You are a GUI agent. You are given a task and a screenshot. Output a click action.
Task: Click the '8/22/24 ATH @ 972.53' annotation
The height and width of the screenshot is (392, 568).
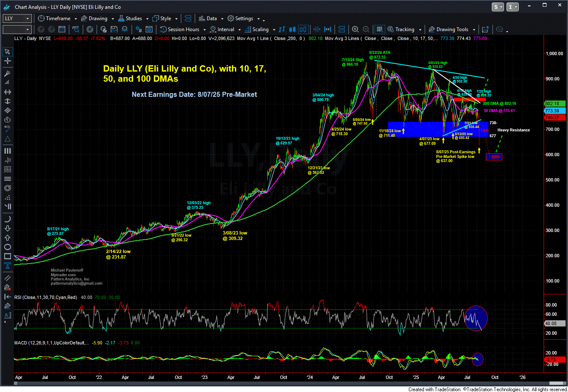(x=379, y=55)
